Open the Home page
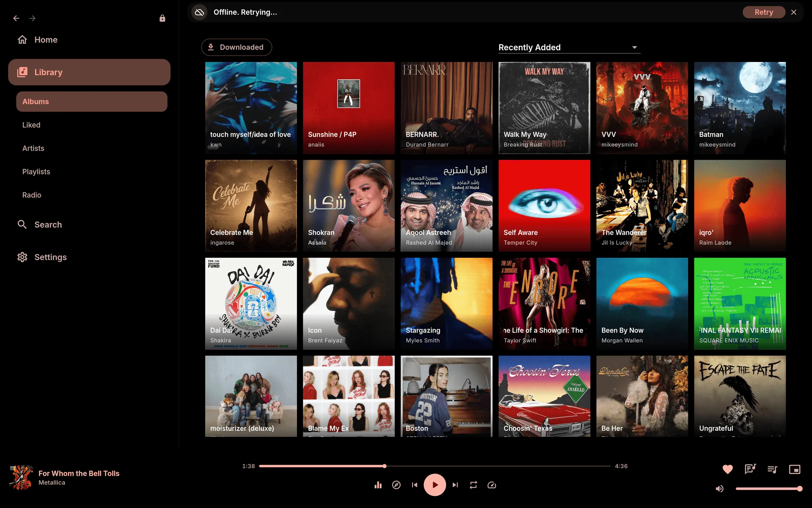This screenshot has height=508, width=812. pos(89,40)
